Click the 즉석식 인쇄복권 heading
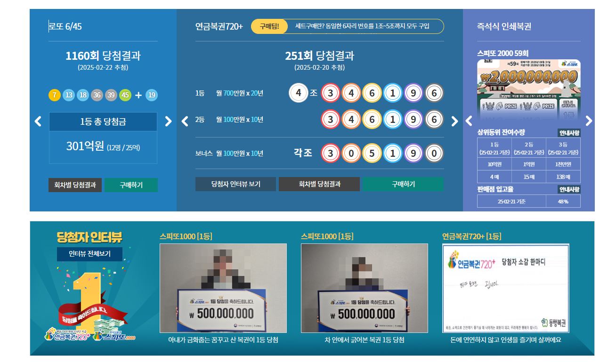Viewport: 608px width, 364px height. click(x=504, y=26)
